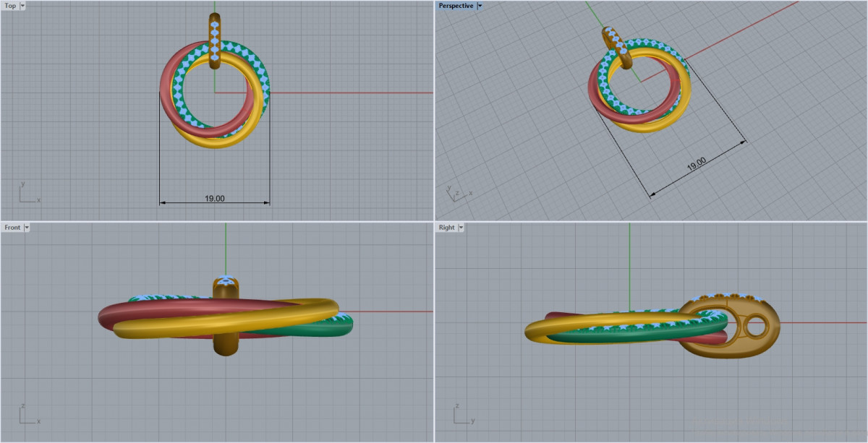868x443 pixels.
Task: Open the Right viewport menu arrow
Action: tap(461, 227)
